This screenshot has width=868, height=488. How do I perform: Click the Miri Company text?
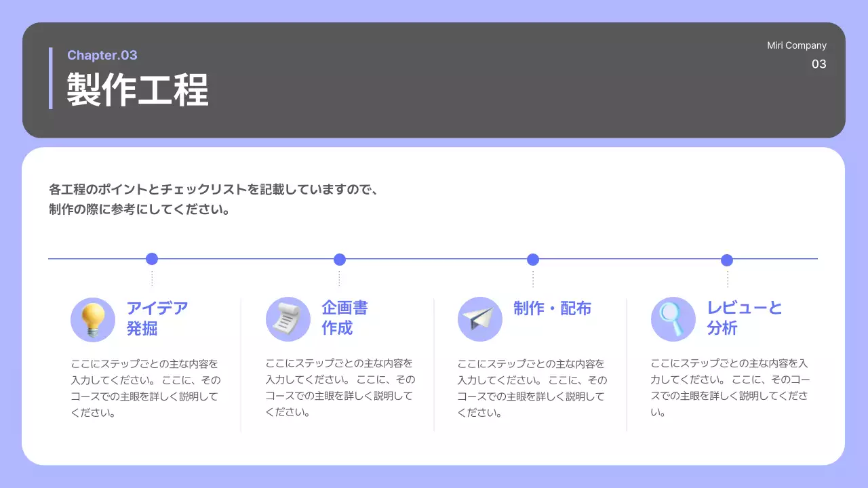(797, 45)
